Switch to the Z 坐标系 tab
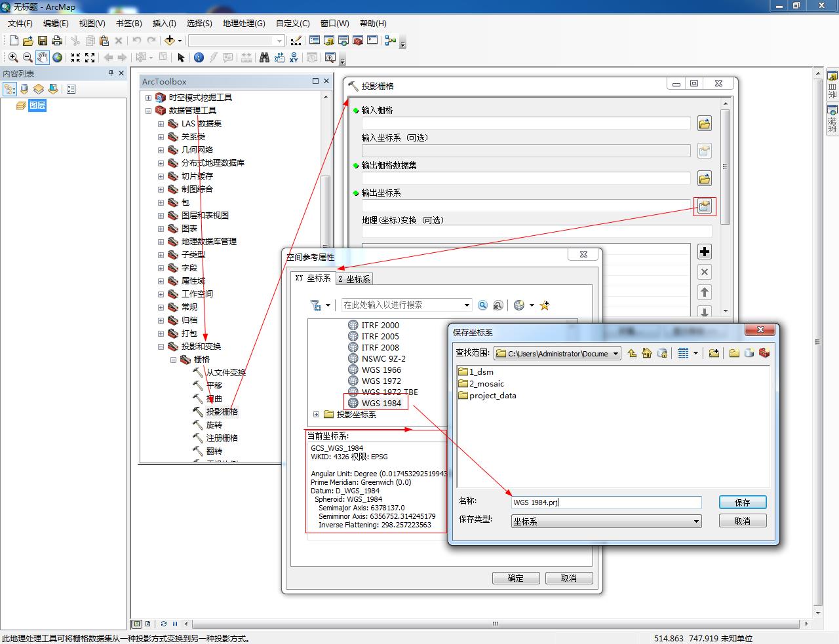 (x=354, y=279)
